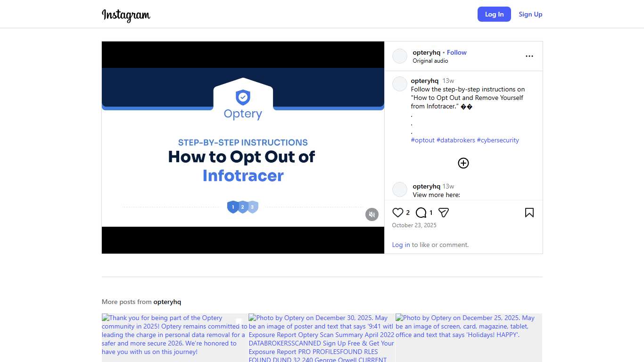
Task: Open the #optout hashtag
Action: click(422, 140)
